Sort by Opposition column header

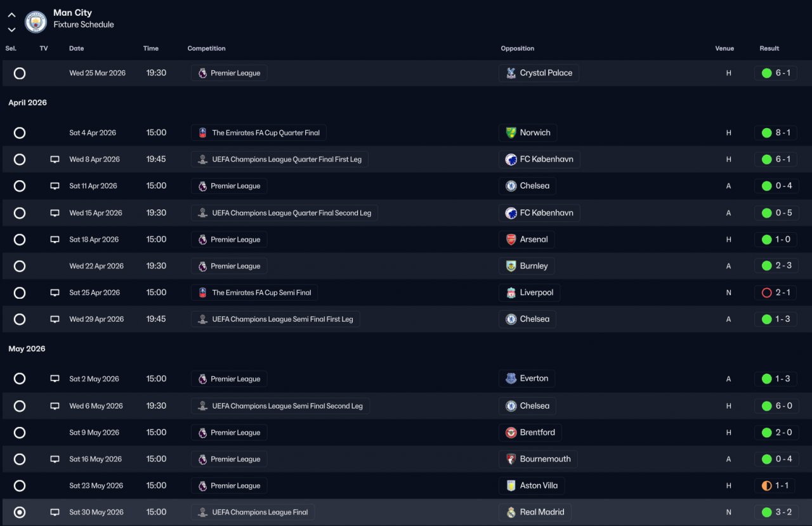tap(517, 48)
